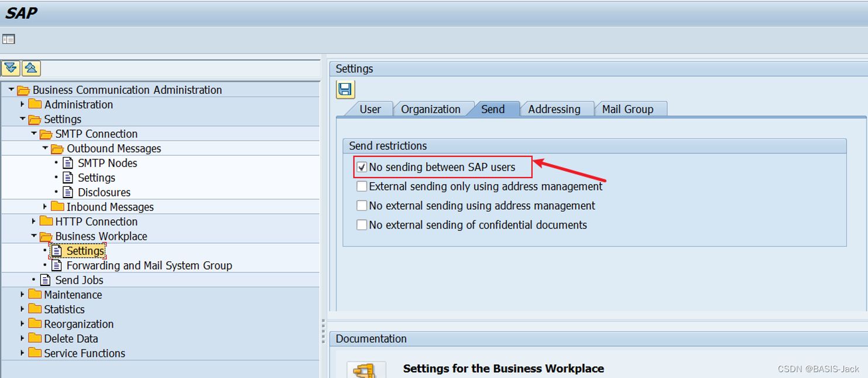The width and height of the screenshot is (868, 378).
Task: Click the SAP menu icon below the title
Action: coord(8,39)
